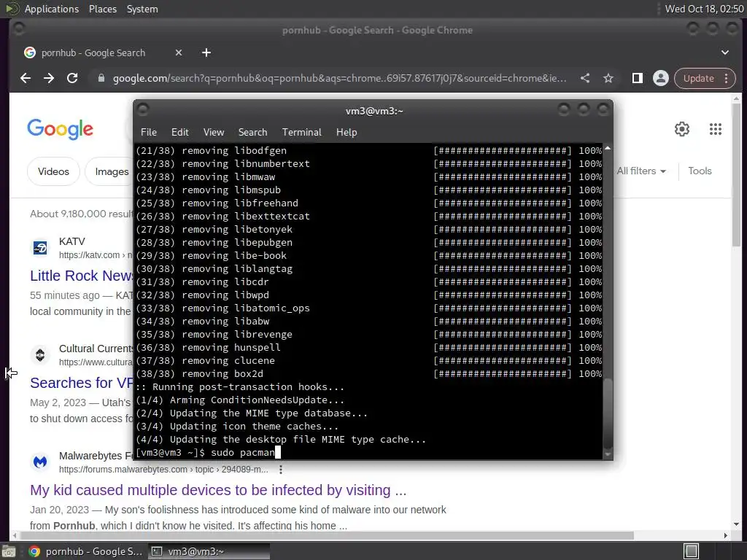Click 'About 9,180,000 results' text

[x=82, y=214]
